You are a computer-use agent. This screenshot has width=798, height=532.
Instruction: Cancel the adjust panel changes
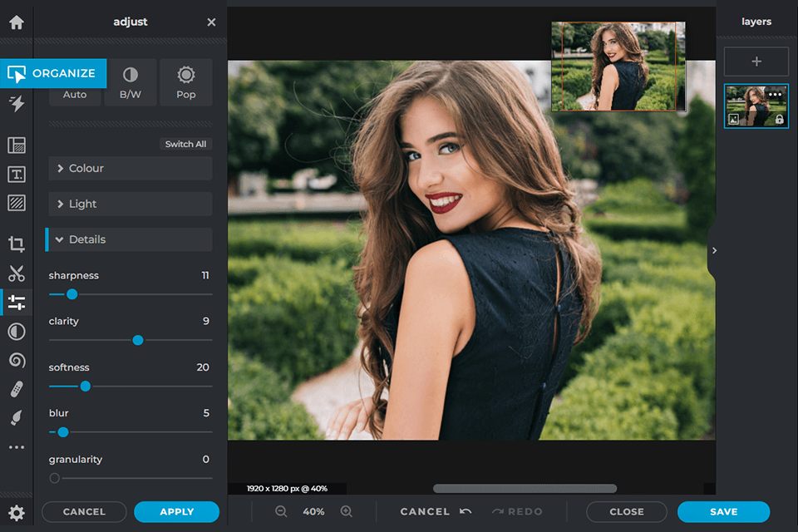(84, 512)
